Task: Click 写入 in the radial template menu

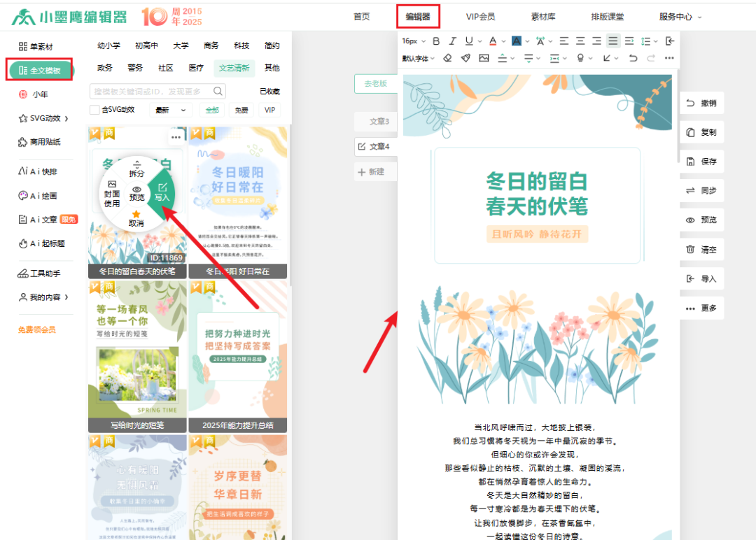Action: (162, 192)
